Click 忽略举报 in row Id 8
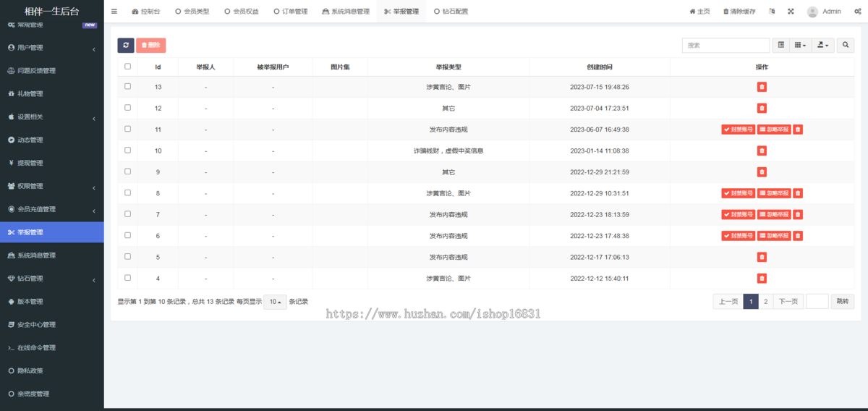 774,193
